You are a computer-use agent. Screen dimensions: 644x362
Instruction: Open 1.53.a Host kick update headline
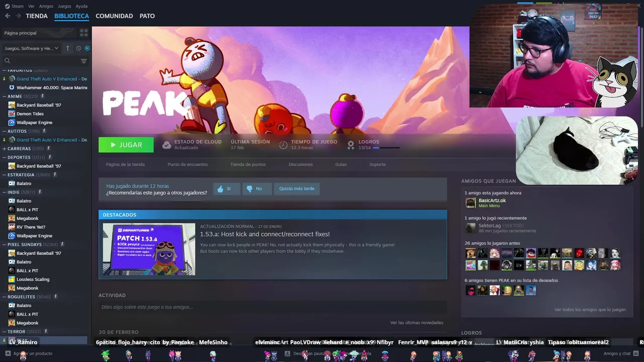point(265,234)
